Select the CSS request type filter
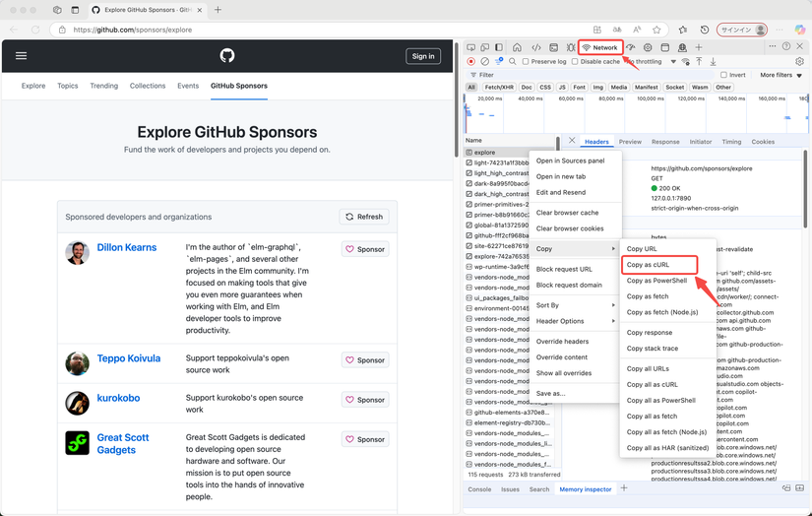Image resolution: width=812 pixels, height=516 pixels. pyautogui.click(x=545, y=87)
